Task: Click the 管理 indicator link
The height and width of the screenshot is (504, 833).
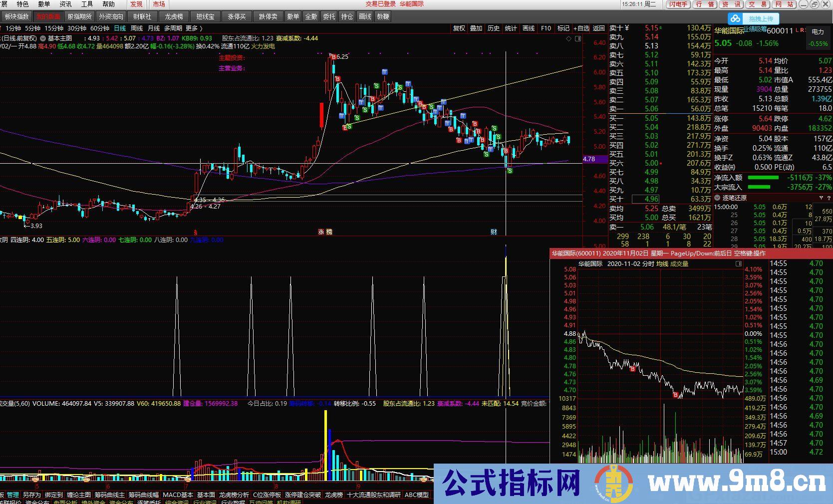Action: click(12, 495)
